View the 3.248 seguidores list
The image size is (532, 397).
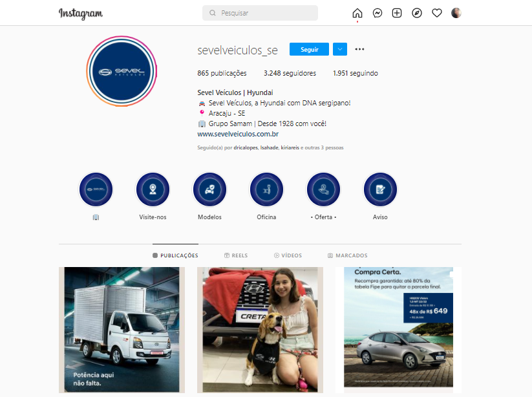[x=290, y=73]
